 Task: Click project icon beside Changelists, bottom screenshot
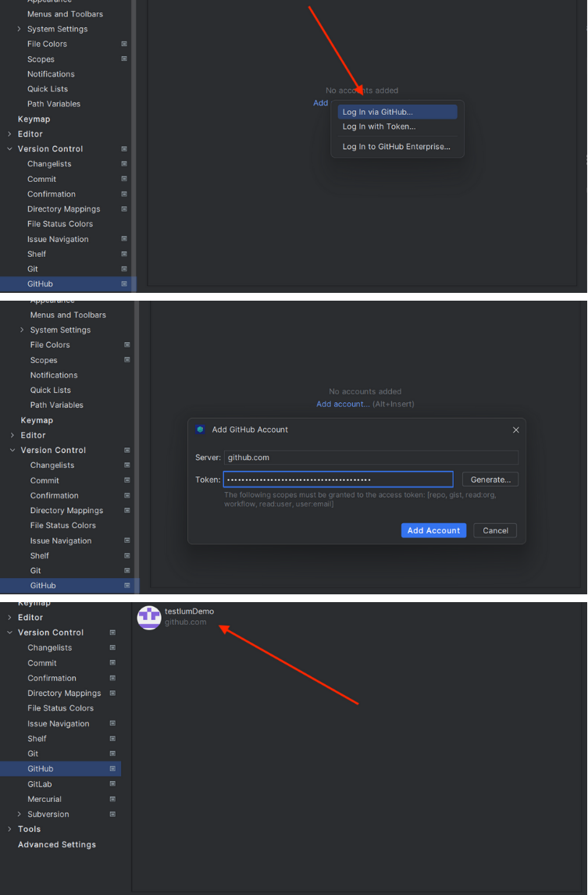112,648
